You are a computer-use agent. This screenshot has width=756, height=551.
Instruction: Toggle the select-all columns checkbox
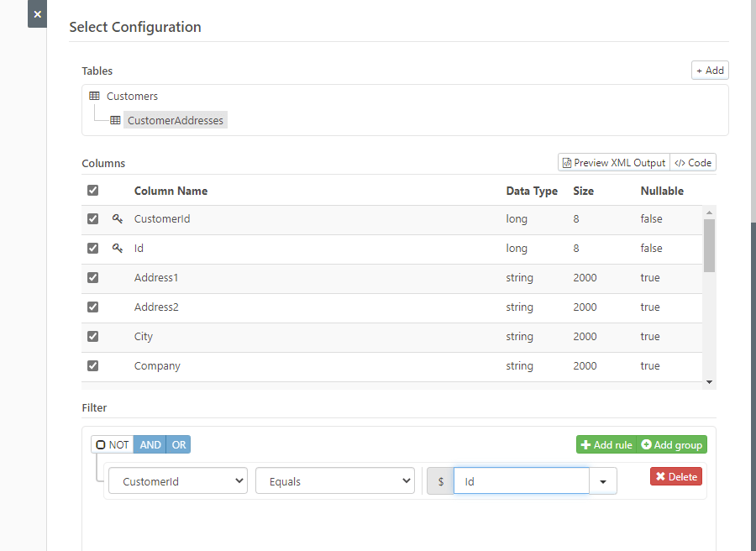[x=93, y=191]
